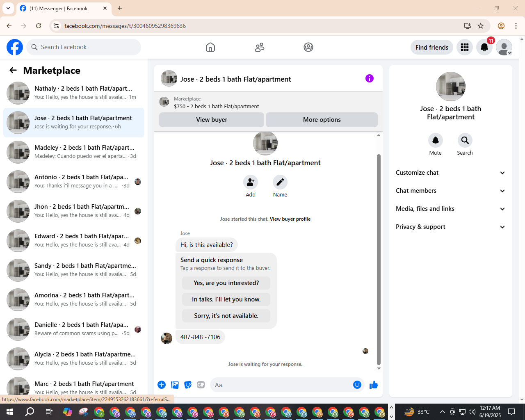The width and height of the screenshot is (525, 420).
Task: Click the 'Hi, is this available?' message
Action: coord(207,245)
